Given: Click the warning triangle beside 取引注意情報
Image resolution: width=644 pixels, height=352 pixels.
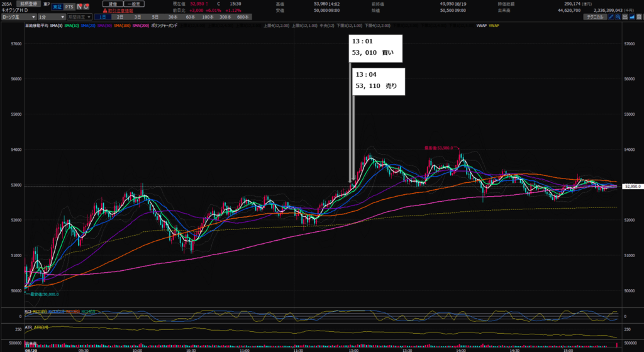Looking at the screenshot, I should [105, 10].
